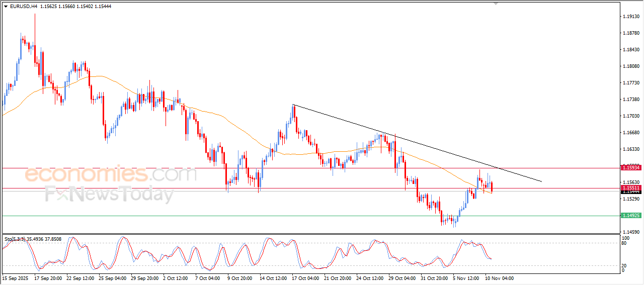Click the 17 Oct 04:00 time label
This screenshot has width=644, height=285.
pos(305,278)
